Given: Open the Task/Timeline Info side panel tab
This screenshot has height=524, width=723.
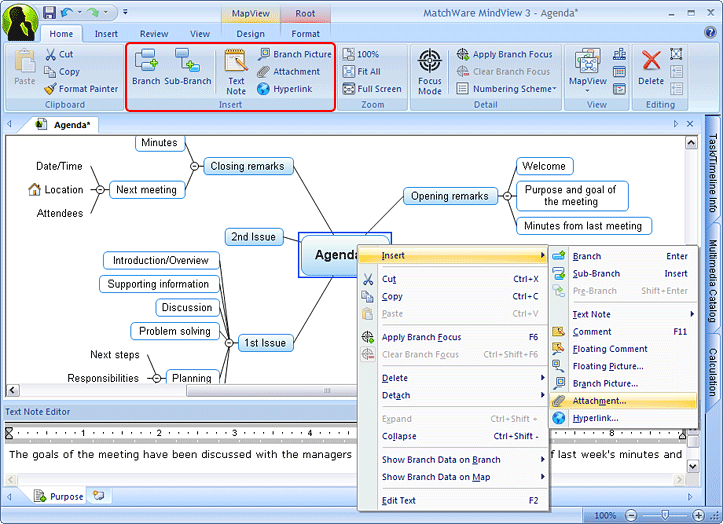Looking at the screenshot, I should point(713,173).
